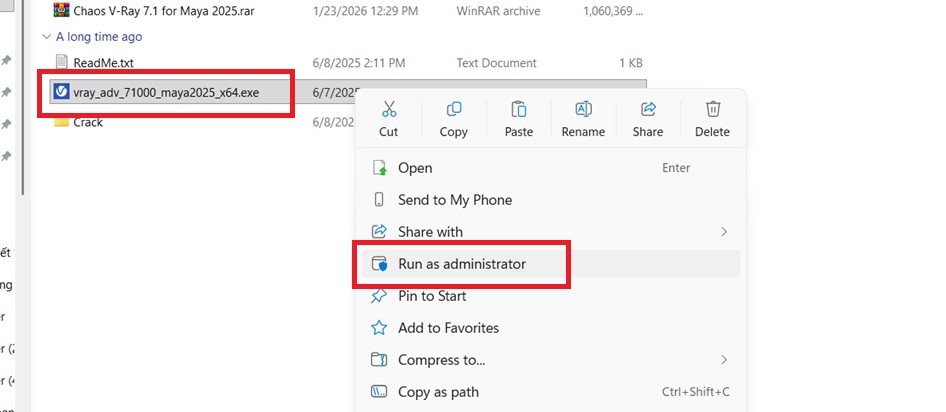Select Copy as path menu entry
The width and height of the screenshot is (946, 412).
(x=438, y=392)
